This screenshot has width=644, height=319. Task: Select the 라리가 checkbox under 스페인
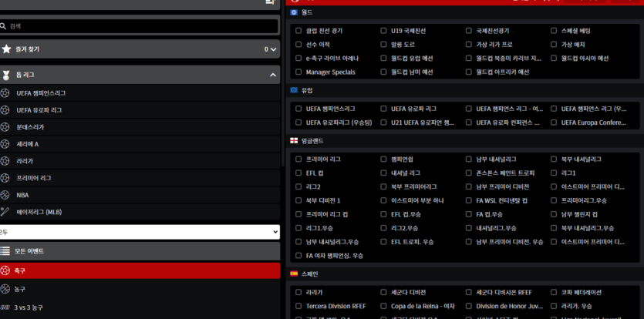pyautogui.click(x=298, y=292)
